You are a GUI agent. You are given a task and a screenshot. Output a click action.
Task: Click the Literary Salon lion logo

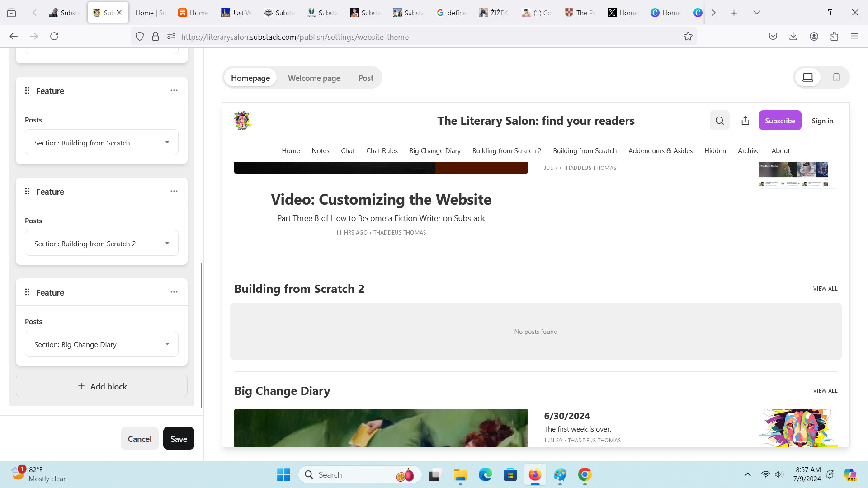click(242, 121)
